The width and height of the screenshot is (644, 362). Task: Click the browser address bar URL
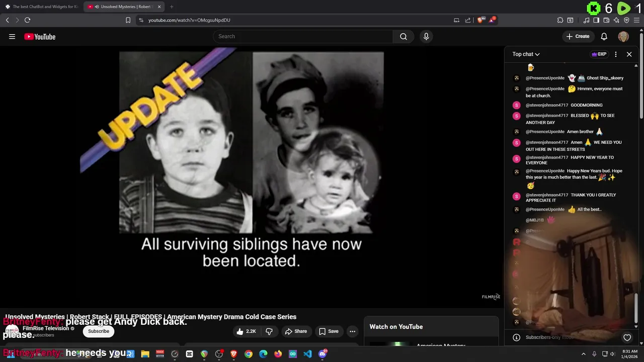(x=189, y=20)
